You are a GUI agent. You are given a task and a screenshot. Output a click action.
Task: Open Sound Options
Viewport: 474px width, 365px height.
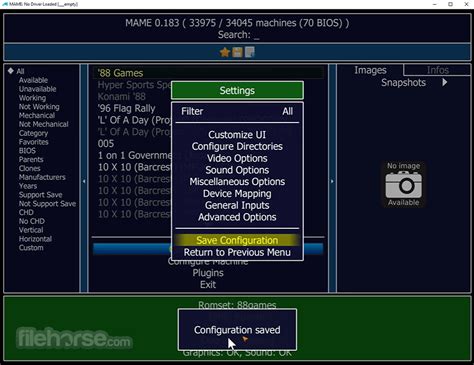click(237, 170)
